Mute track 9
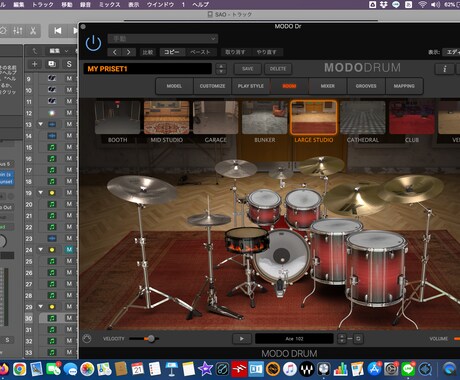 [x=69, y=78]
